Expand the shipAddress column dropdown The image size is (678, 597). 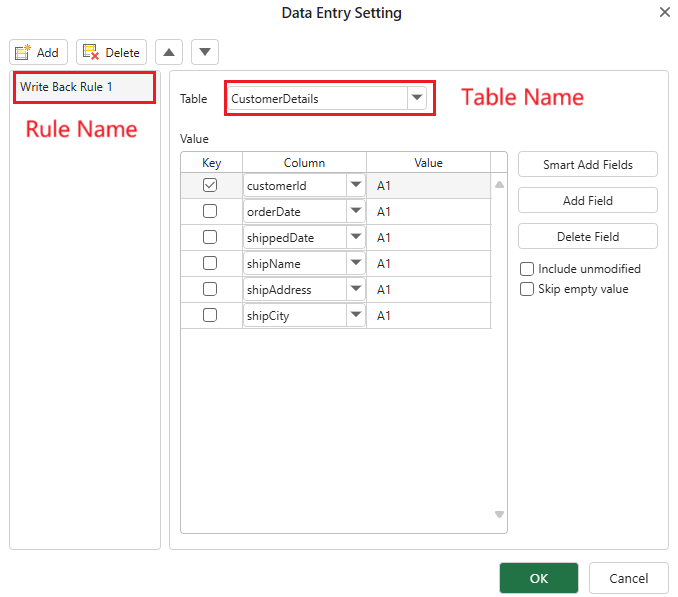(x=355, y=289)
